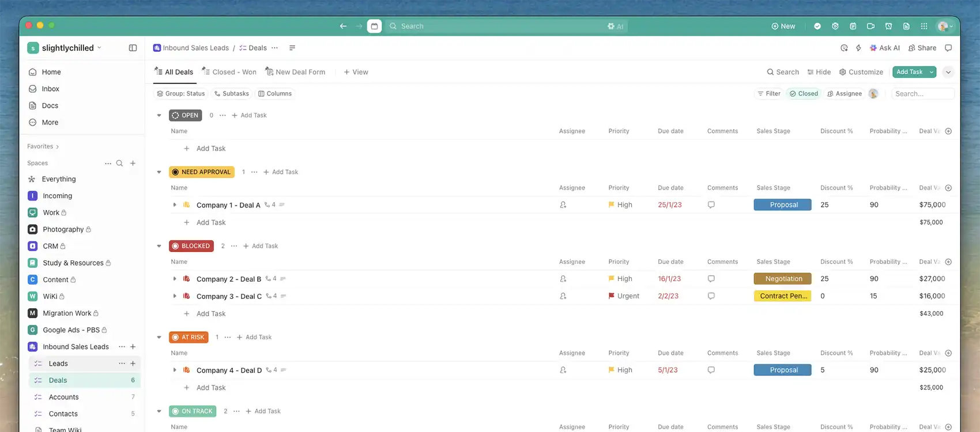Viewport: 980px width, 432px height.
Task: Open ellipsis menu next to Leads list
Action: pos(122,363)
